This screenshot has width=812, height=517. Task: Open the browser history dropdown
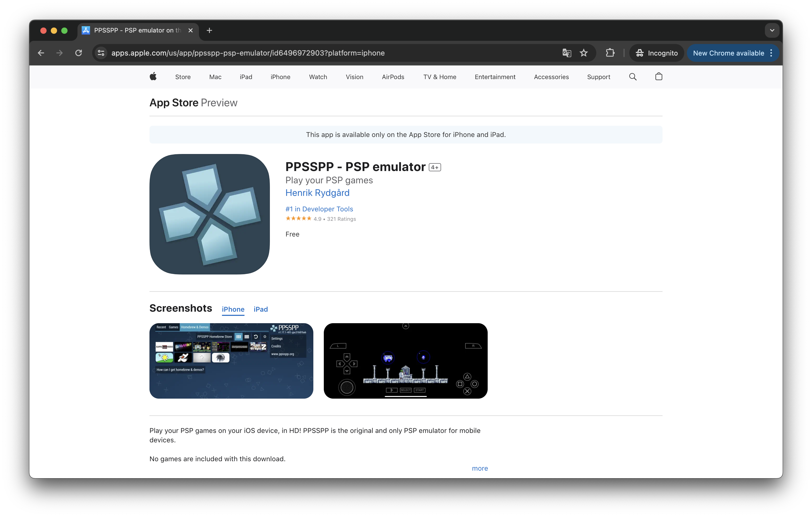pyautogui.click(x=771, y=30)
